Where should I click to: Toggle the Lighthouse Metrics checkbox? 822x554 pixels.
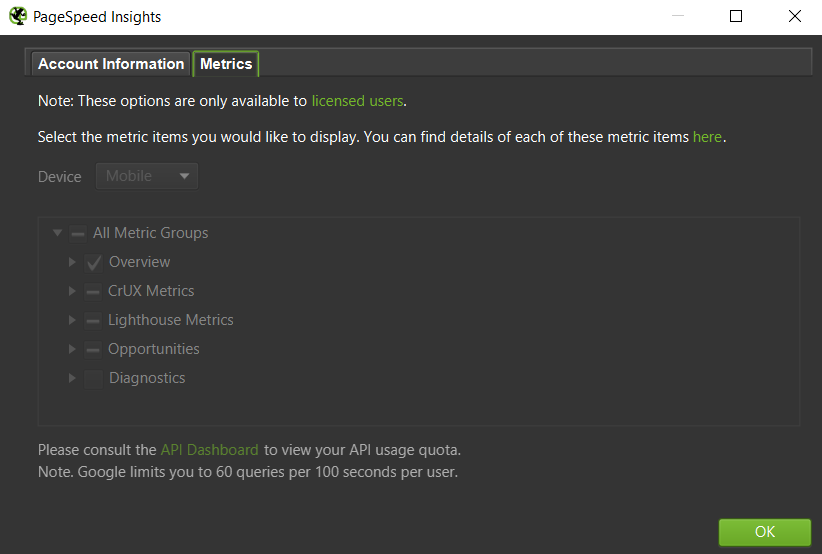point(93,320)
